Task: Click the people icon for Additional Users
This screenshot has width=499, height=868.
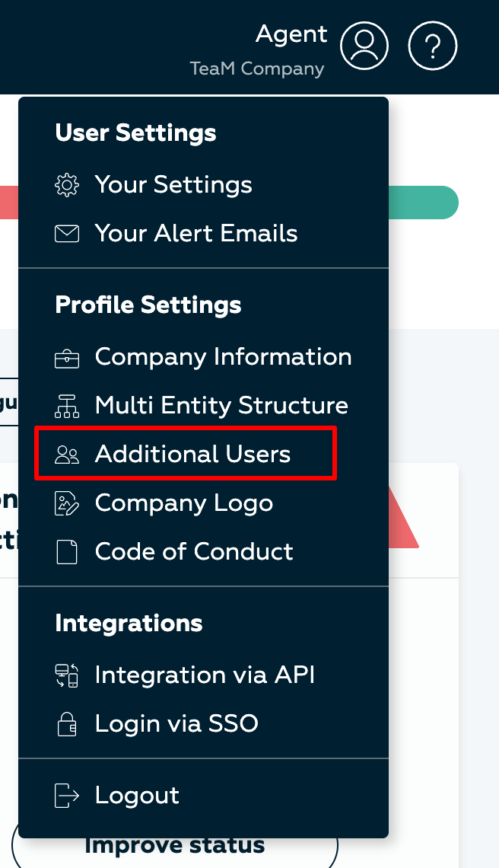Action: [x=67, y=455]
